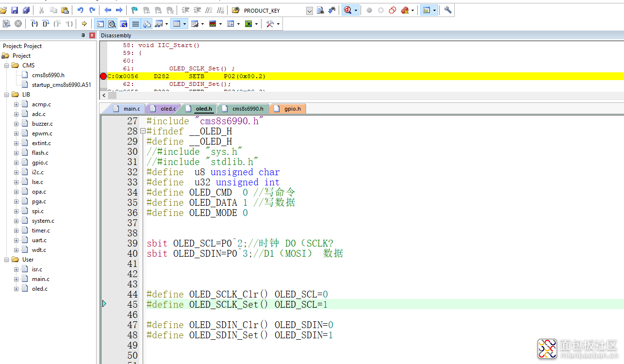Insert or remove bookmark flag icon

point(135,10)
